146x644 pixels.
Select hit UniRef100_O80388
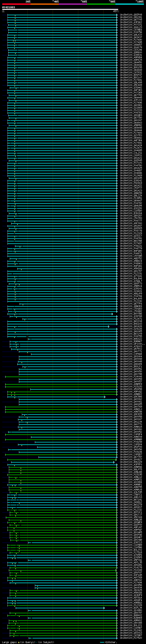point(131,623)
